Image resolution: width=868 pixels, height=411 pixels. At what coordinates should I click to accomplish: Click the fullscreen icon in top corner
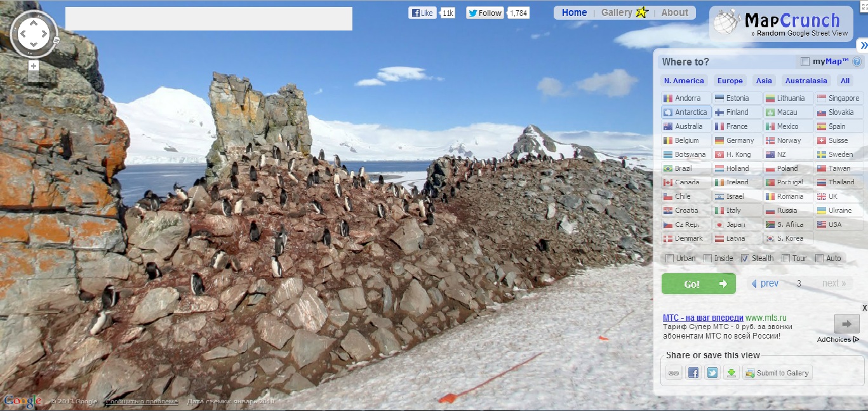[862, 4]
